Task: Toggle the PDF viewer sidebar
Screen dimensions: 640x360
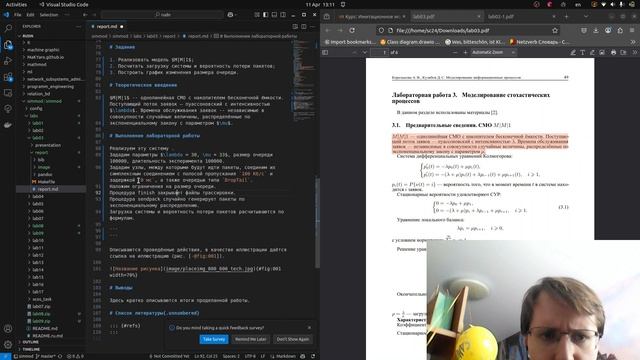Action: pyautogui.click(x=325, y=53)
